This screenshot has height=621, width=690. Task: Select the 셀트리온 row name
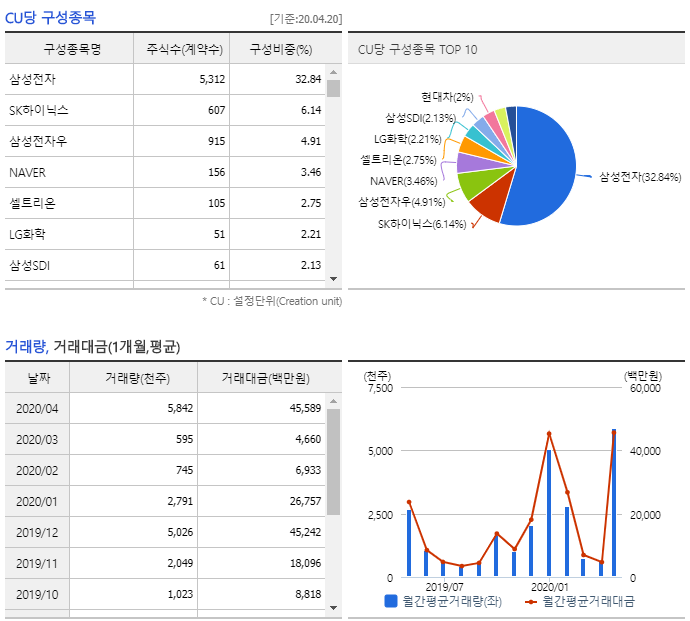[33, 203]
